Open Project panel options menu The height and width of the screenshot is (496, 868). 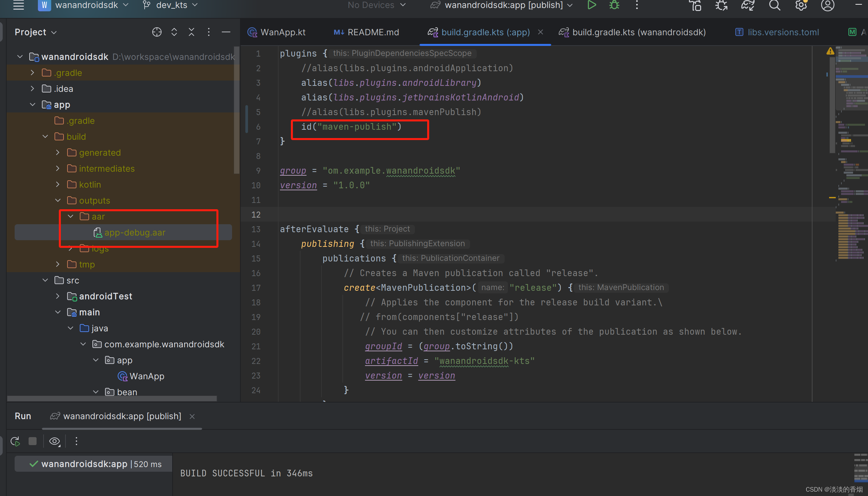[209, 32]
